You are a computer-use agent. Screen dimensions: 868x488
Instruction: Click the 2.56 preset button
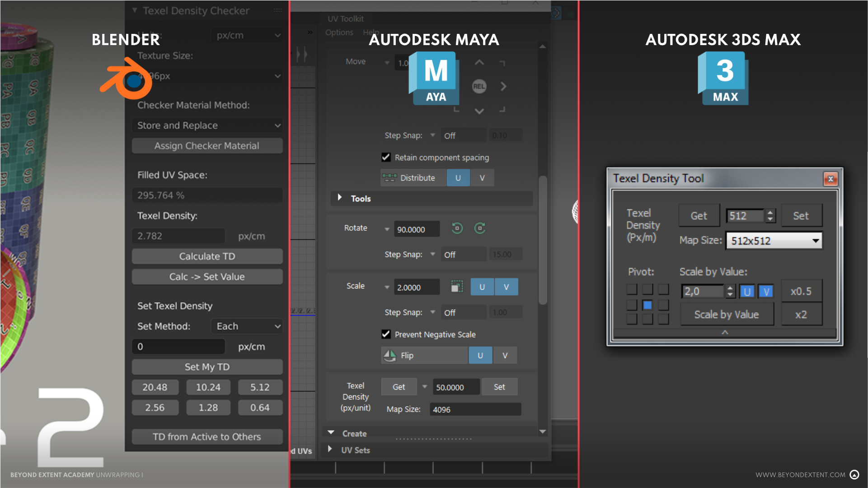tap(155, 408)
